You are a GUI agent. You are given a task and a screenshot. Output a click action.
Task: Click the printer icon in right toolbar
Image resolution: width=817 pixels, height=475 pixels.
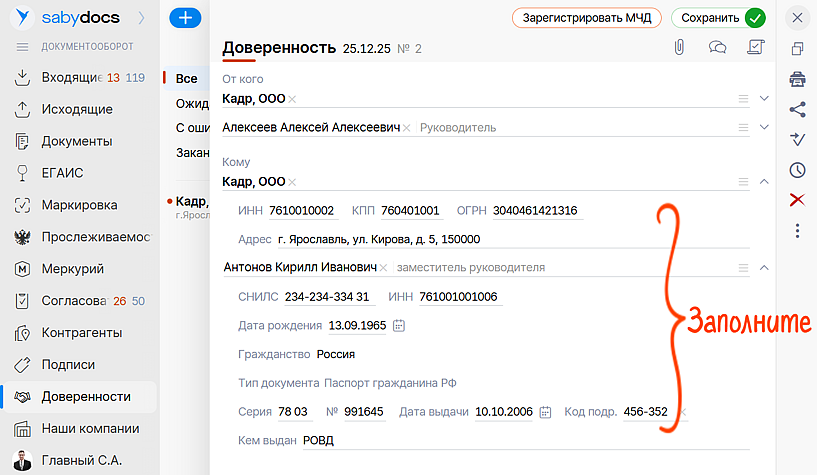797,80
